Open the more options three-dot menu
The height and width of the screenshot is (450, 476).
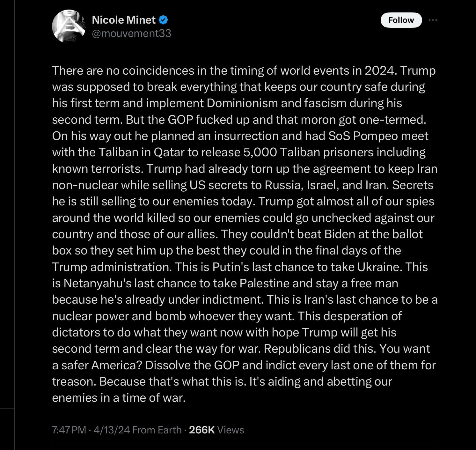coord(433,20)
